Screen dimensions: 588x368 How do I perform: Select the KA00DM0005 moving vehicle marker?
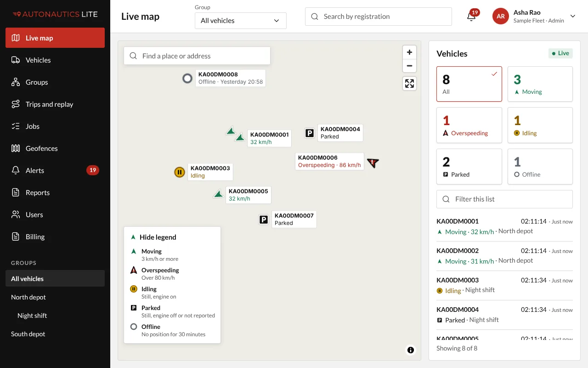pos(219,194)
